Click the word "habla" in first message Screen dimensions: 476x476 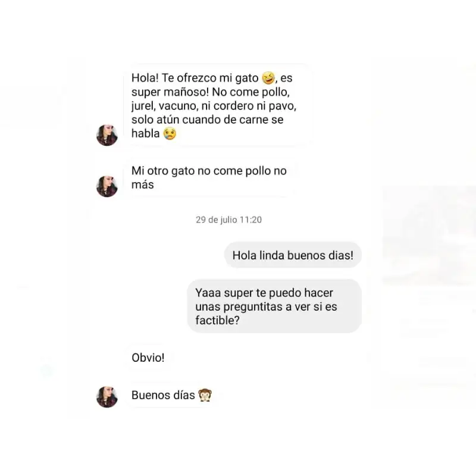tap(145, 133)
